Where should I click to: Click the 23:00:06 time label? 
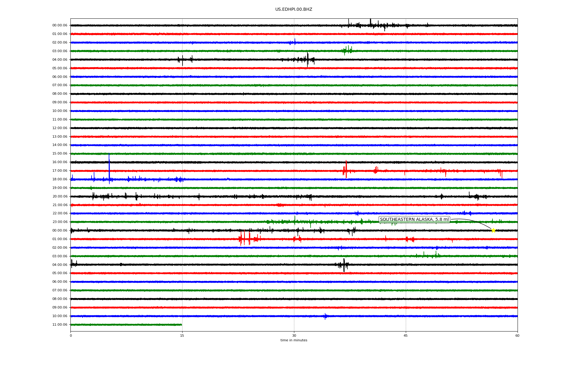[x=60, y=222]
